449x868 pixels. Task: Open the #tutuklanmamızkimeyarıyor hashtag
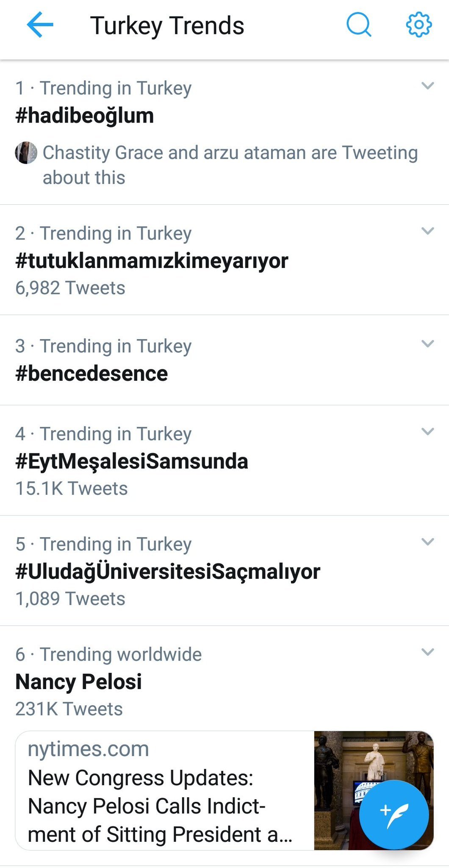152,261
